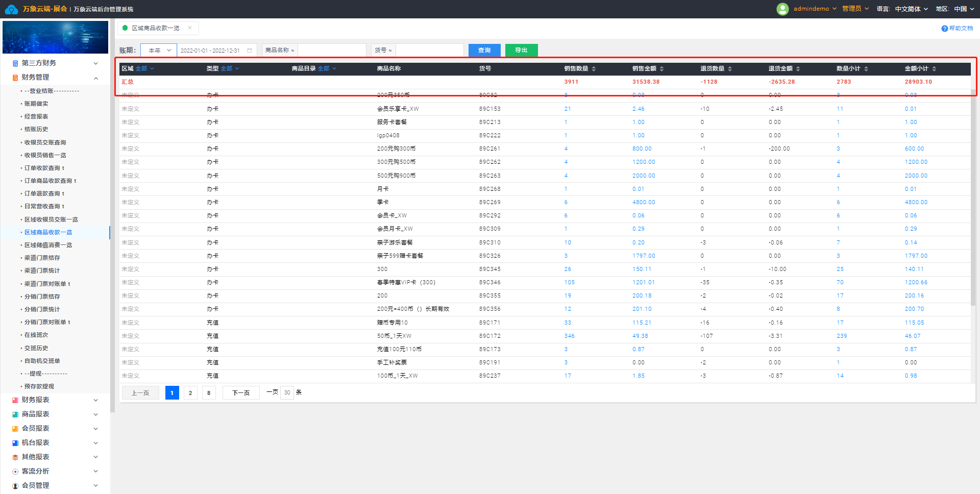Sort by 退货金额 column arrows

pos(798,69)
